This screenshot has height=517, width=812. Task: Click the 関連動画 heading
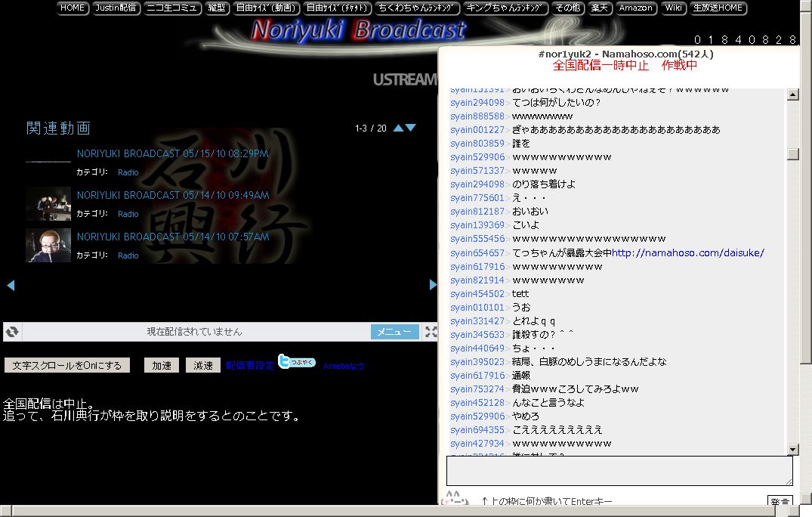[x=58, y=128]
